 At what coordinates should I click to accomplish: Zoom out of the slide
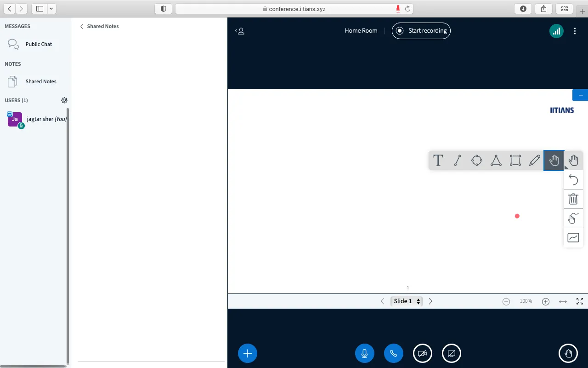coord(506,302)
